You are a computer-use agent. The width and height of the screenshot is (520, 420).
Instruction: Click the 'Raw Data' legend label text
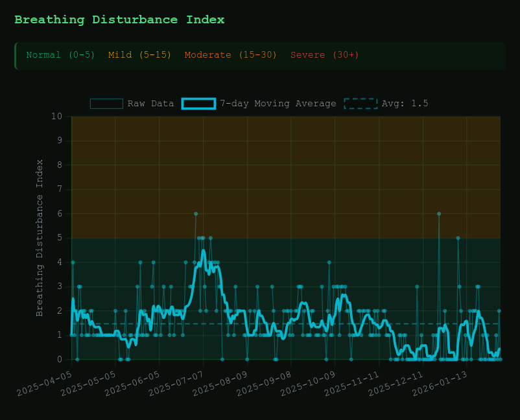(x=150, y=104)
